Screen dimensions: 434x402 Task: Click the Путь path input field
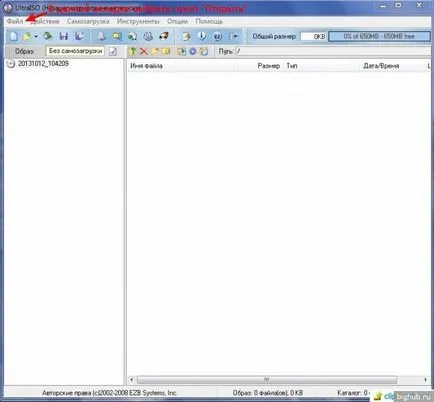tap(333, 51)
